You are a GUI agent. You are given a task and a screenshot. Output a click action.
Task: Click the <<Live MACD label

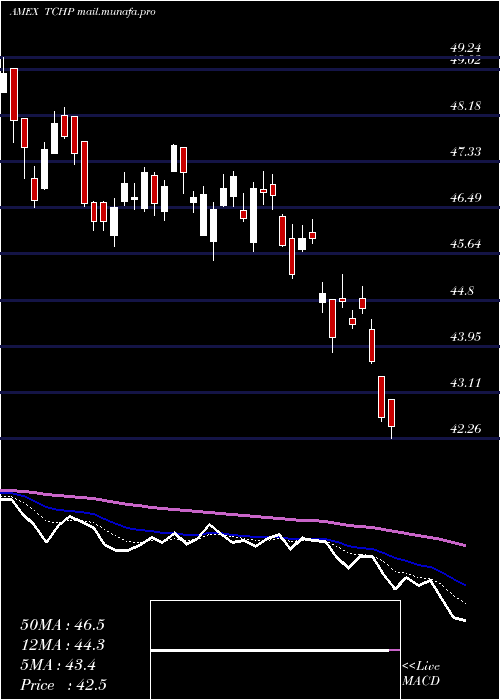(421, 674)
